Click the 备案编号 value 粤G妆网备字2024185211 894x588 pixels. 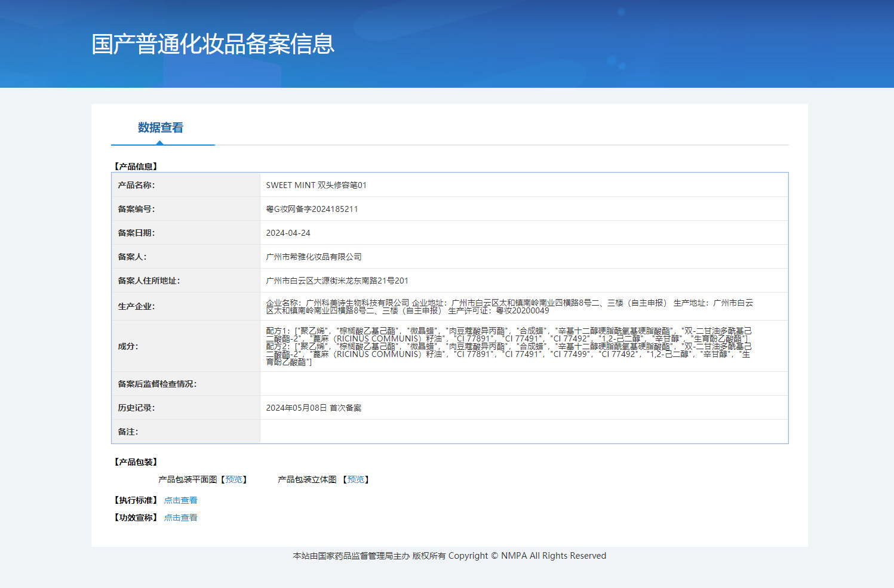click(312, 209)
